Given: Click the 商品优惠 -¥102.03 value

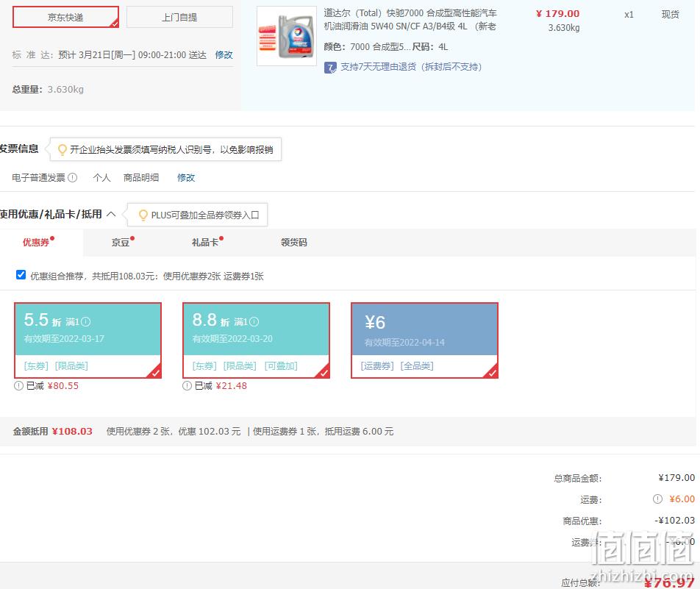Looking at the screenshot, I should coord(674,520).
